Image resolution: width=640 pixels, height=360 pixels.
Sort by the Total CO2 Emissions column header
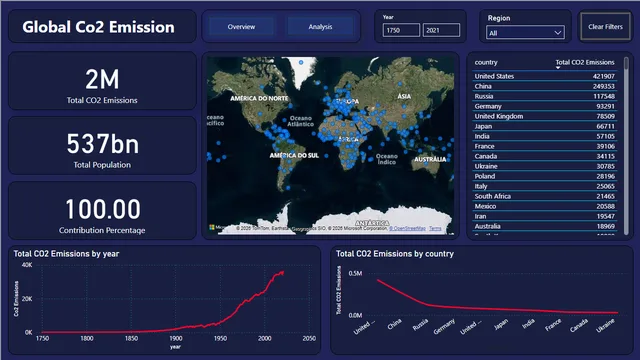pyautogui.click(x=584, y=62)
